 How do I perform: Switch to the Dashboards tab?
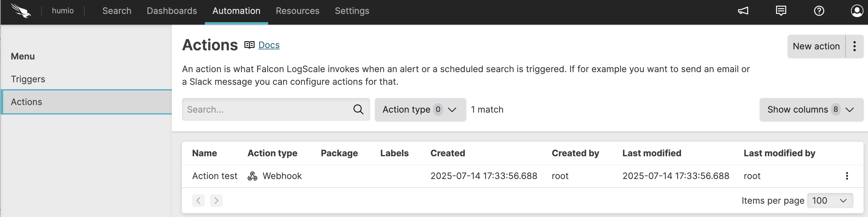click(172, 11)
